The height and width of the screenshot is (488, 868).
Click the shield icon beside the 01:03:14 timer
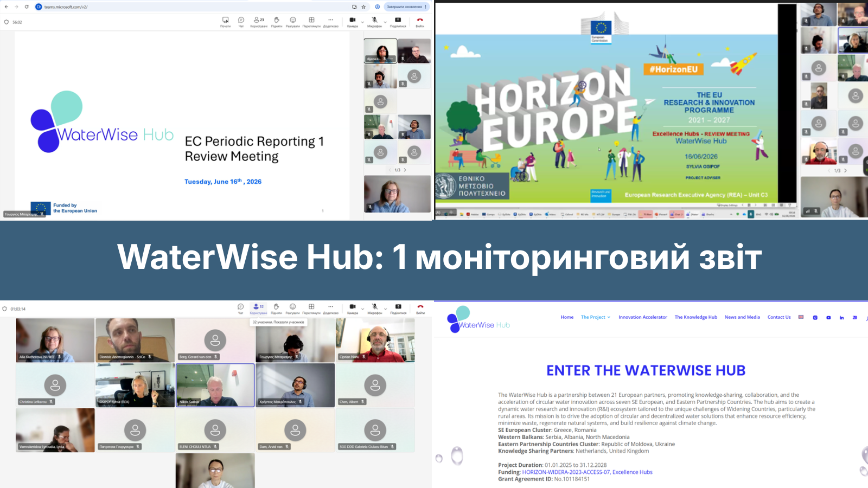5,309
